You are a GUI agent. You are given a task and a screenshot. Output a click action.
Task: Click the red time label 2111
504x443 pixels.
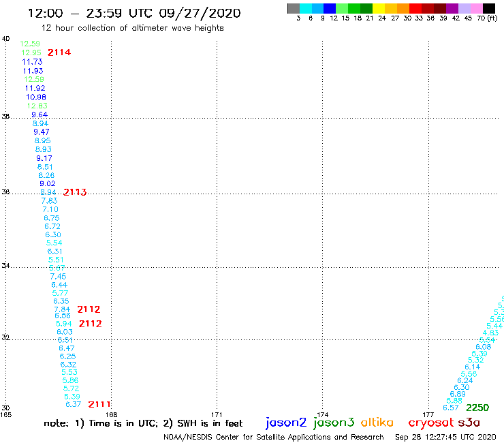(x=99, y=404)
